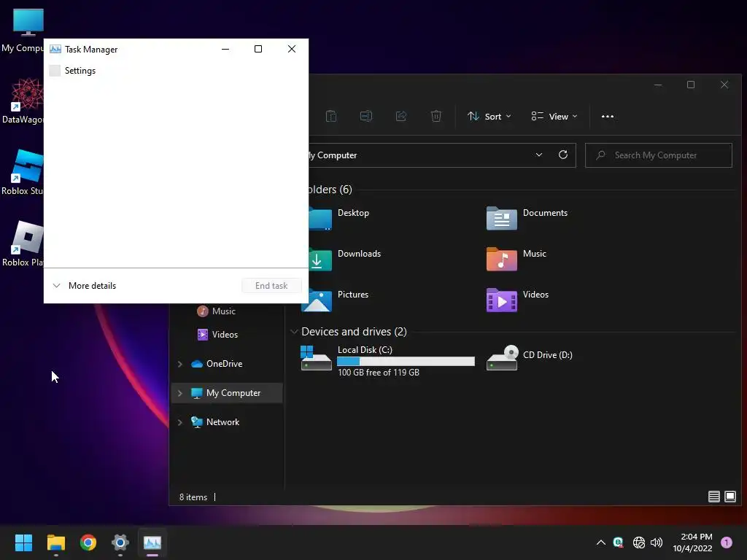The height and width of the screenshot is (560, 747).
Task: Open the clock and date display
Action: pyautogui.click(x=692, y=542)
